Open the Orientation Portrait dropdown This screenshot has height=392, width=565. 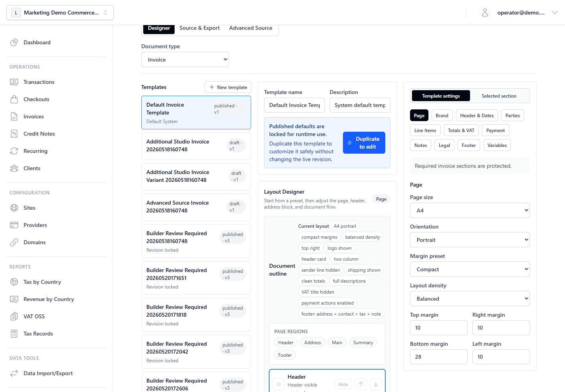[470, 240]
